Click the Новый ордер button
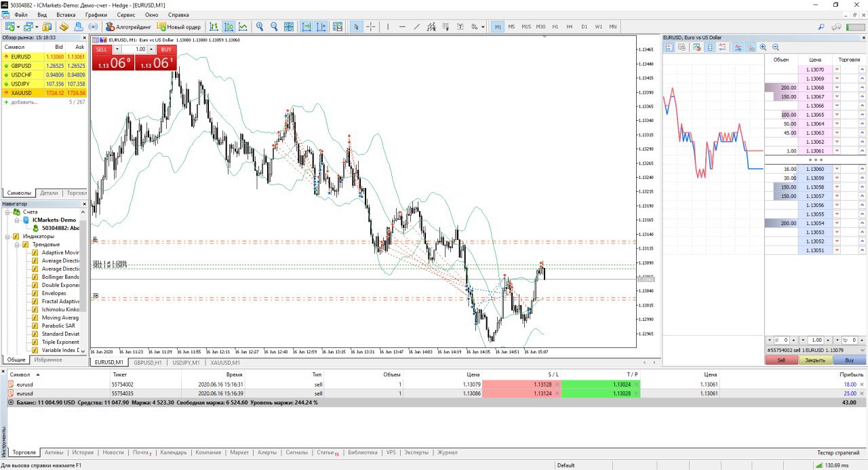Viewport: 868px width, 470px height. (179, 27)
